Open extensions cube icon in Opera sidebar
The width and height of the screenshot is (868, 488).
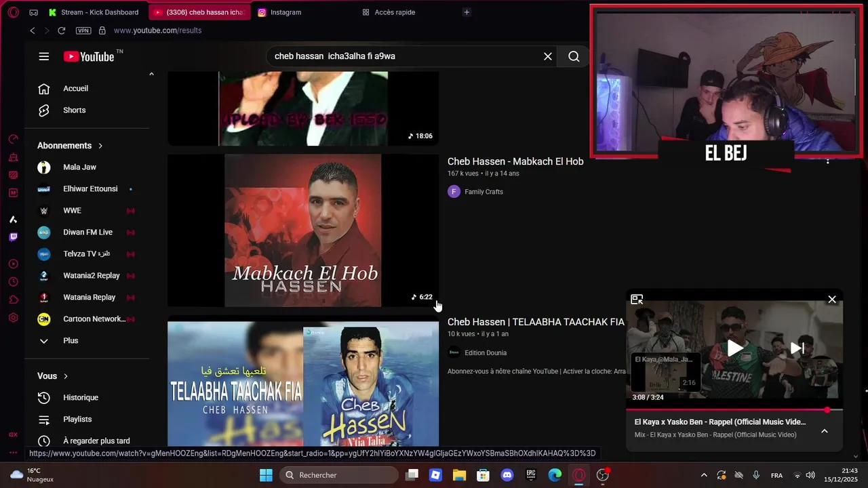(x=13, y=300)
